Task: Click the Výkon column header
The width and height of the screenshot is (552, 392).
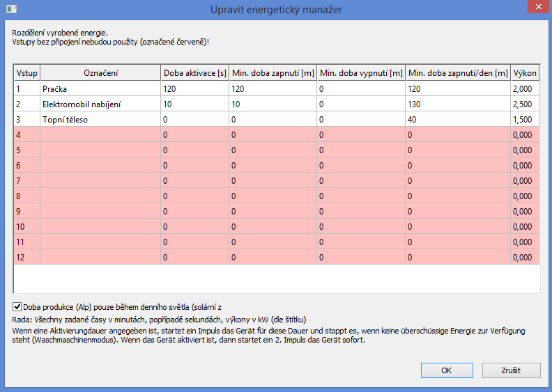Action: click(x=525, y=73)
